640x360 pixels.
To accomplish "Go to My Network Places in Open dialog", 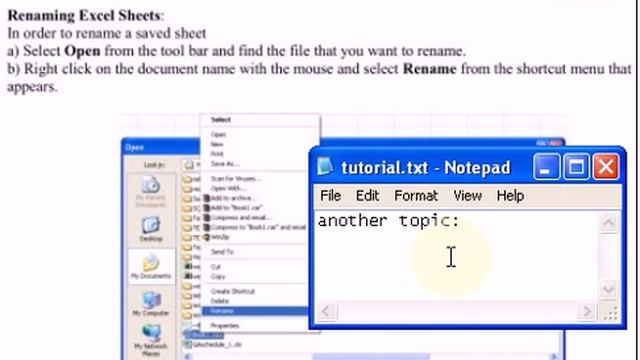I will (x=151, y=341).
